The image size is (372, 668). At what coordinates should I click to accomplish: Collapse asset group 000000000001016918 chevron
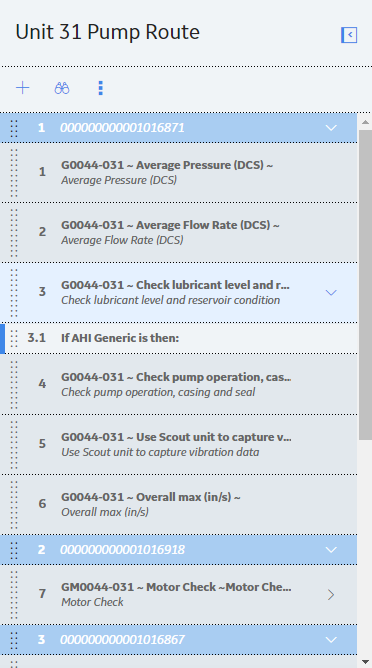[x=331, y=550]
